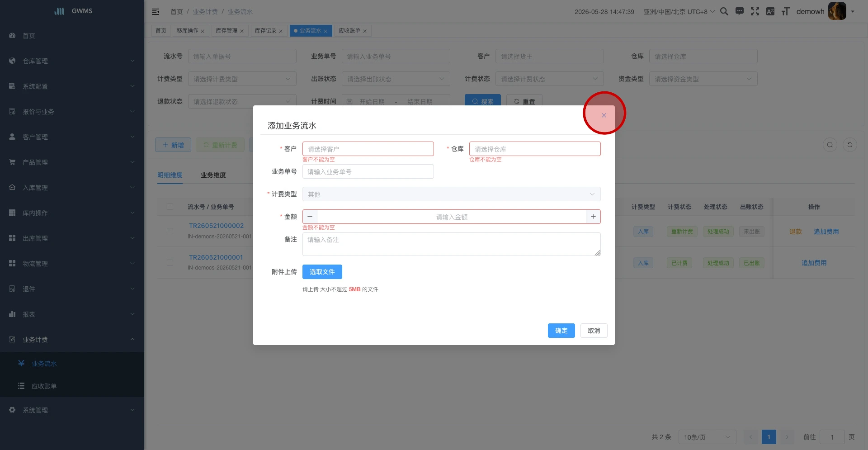Open the language switch icon

pyautogui.click(x=770, y=11)
